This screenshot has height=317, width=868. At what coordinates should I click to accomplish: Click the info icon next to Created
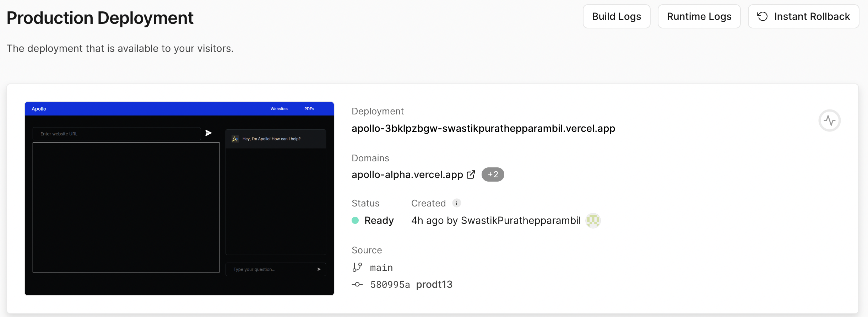[x=457, y=203]
